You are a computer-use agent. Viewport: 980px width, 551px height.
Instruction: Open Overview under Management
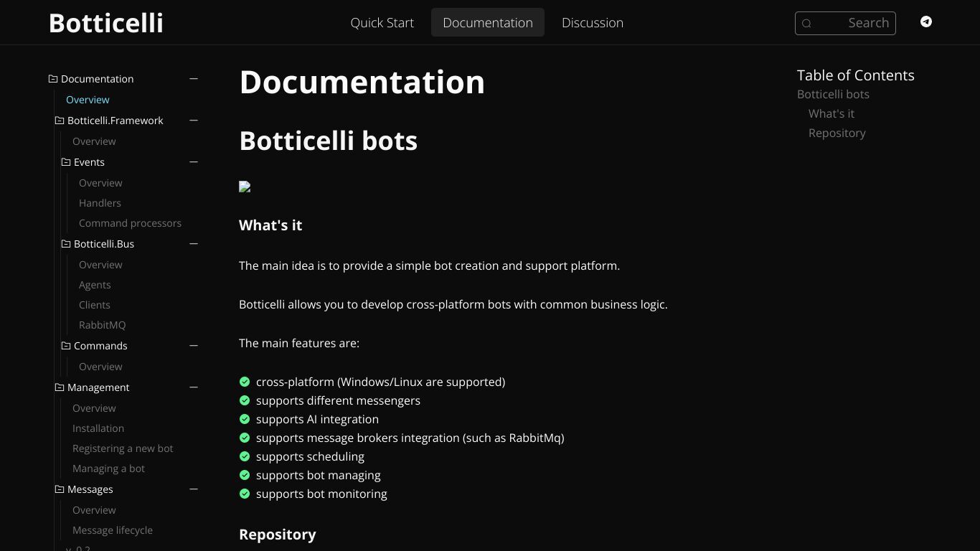tap(94, 408)
